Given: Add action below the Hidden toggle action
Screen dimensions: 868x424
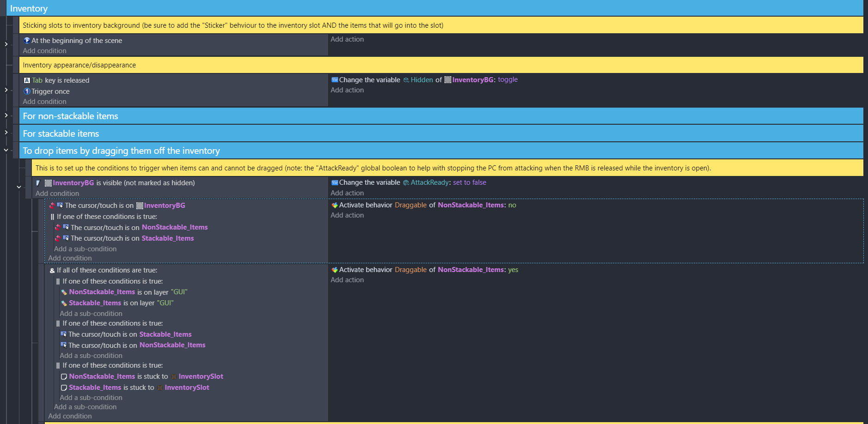Looking at the screenshot, I should coord(347,90).
